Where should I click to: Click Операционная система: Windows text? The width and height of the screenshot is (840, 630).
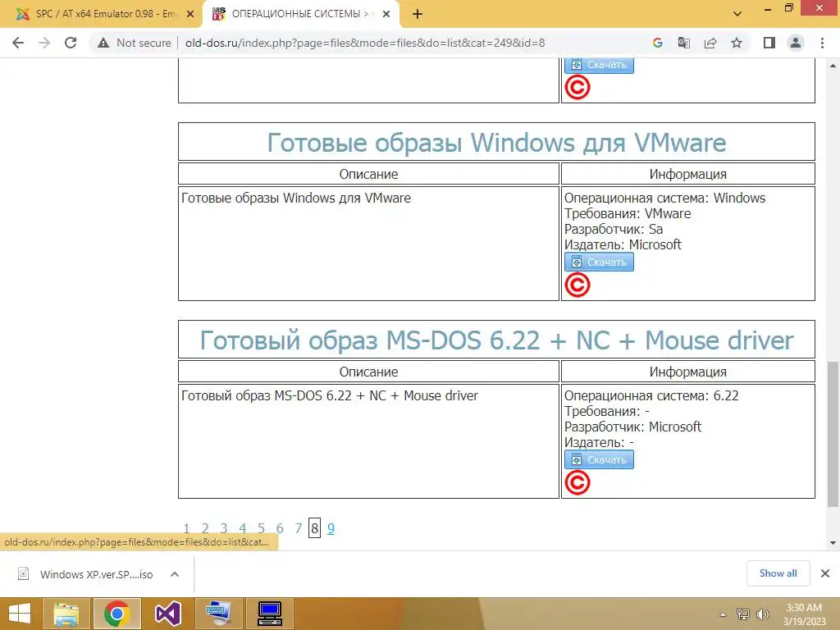click(x=664, y=199)
